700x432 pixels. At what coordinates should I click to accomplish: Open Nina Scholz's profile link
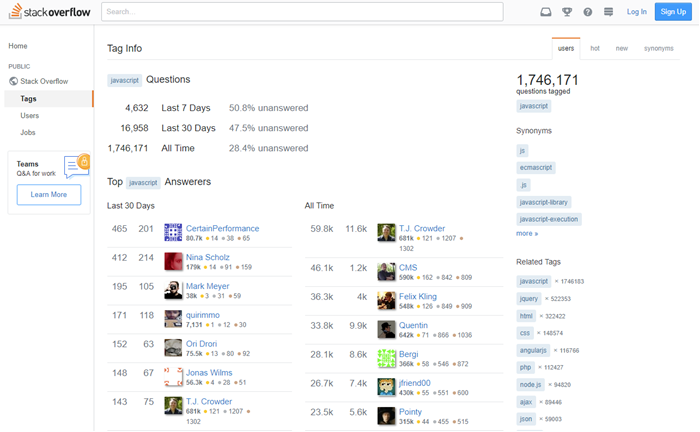(208, 258)
